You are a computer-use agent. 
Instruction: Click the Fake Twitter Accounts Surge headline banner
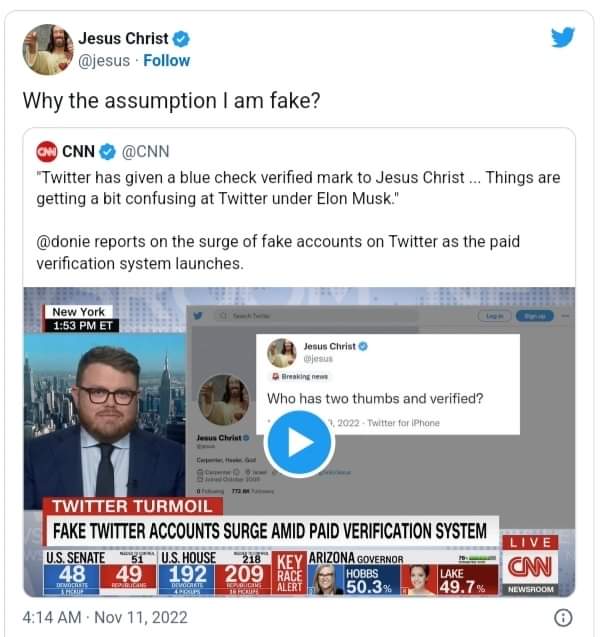pos(270,531)
